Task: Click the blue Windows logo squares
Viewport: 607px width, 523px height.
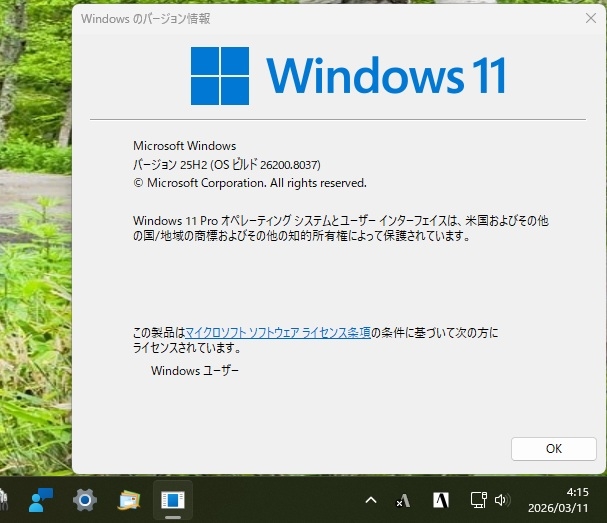Action: [x=220, y=76]
